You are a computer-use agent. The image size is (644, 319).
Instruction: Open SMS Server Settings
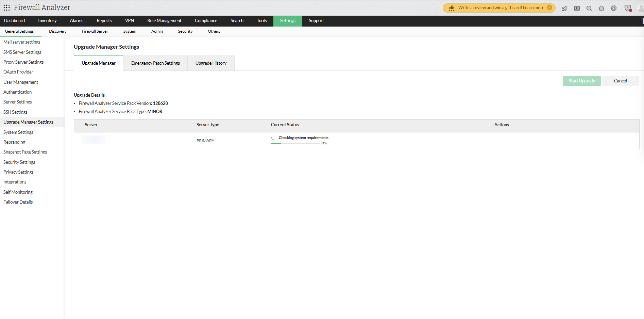tap(22, 52)
